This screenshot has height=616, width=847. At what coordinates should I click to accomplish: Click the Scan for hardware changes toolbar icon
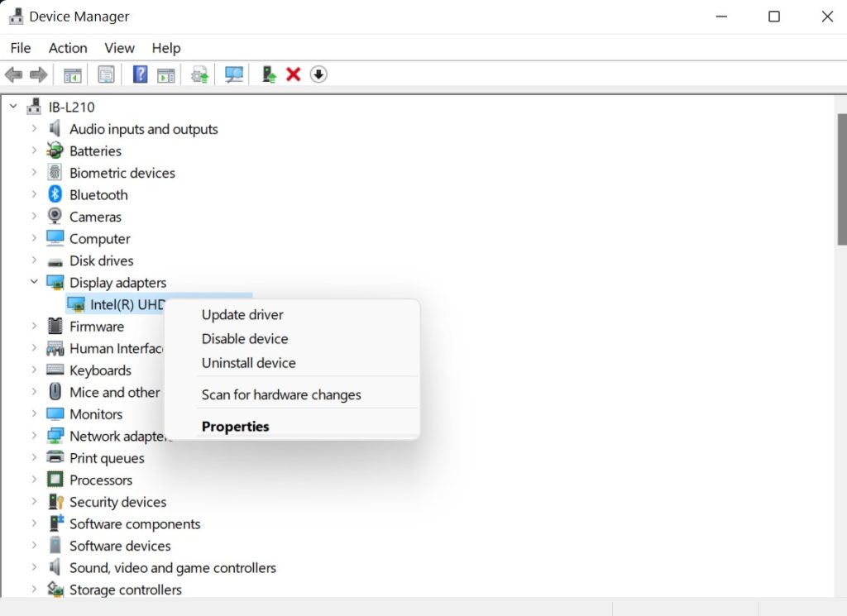[234, 74]
